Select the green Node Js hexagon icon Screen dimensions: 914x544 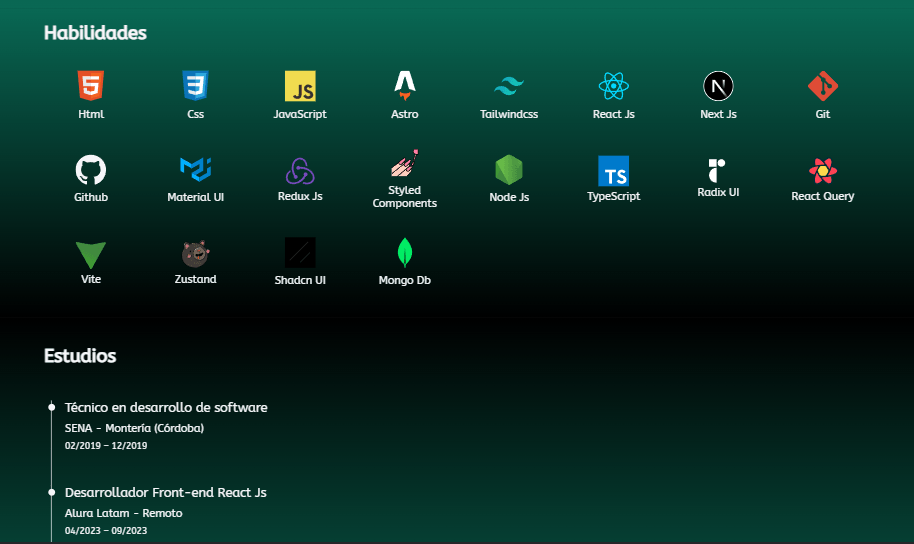509,170
